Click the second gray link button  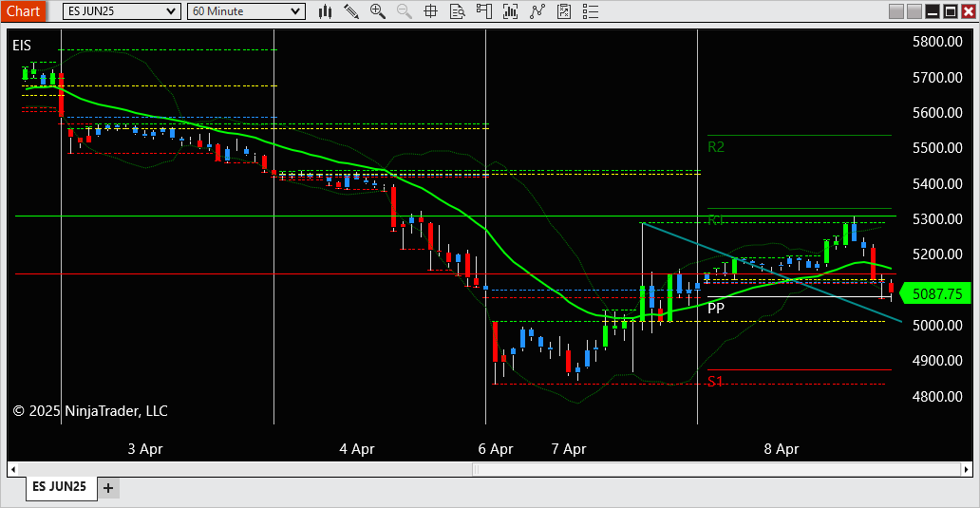pyautogui.click(x=914, y=11)
